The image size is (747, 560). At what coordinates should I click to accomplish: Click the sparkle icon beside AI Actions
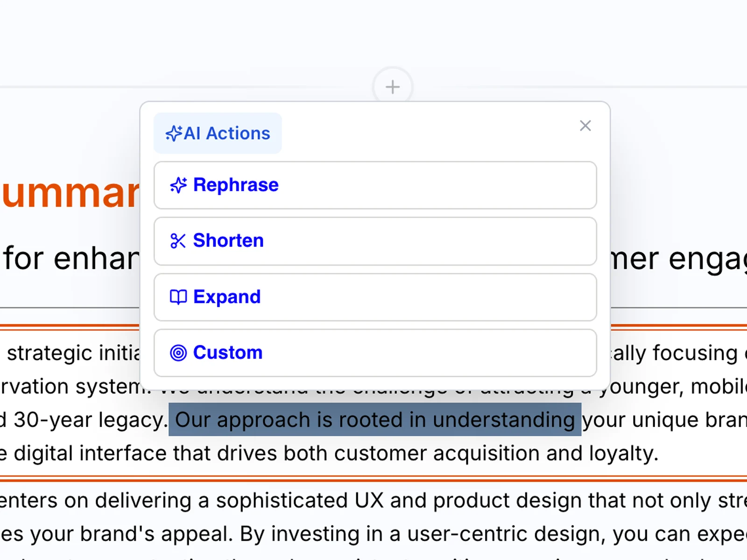(x=174, y=133)
